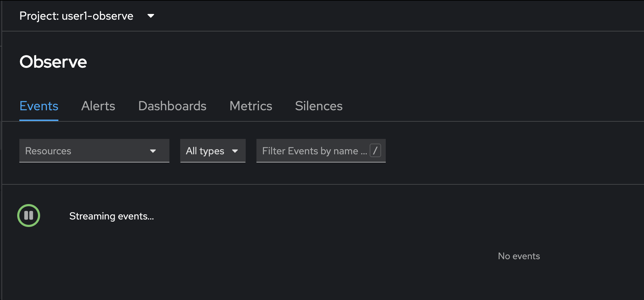Click the All types label text
644x300 pixels.
(x=205, y=151)
